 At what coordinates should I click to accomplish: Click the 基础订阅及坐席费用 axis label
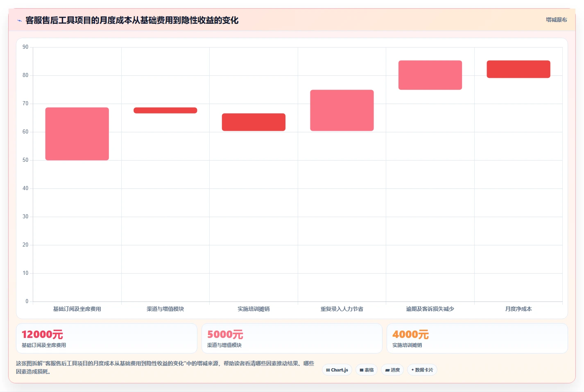tap(77, 309)
